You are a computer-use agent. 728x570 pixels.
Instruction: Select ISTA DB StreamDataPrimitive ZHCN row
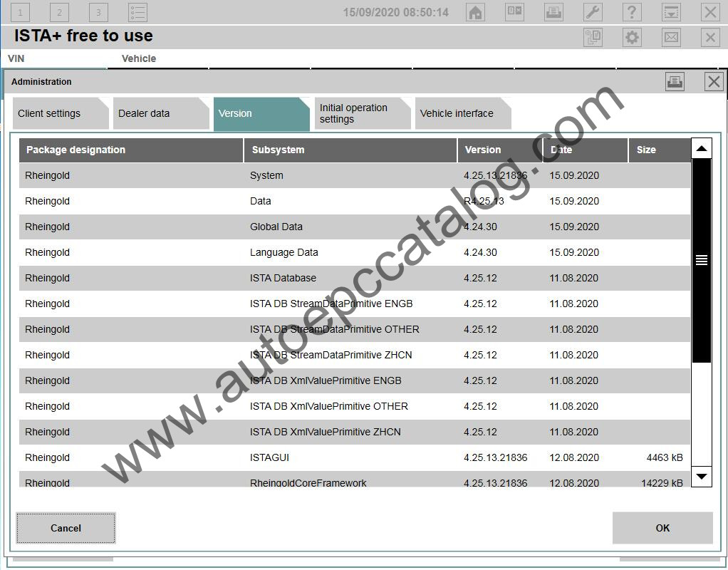(355, 355)
